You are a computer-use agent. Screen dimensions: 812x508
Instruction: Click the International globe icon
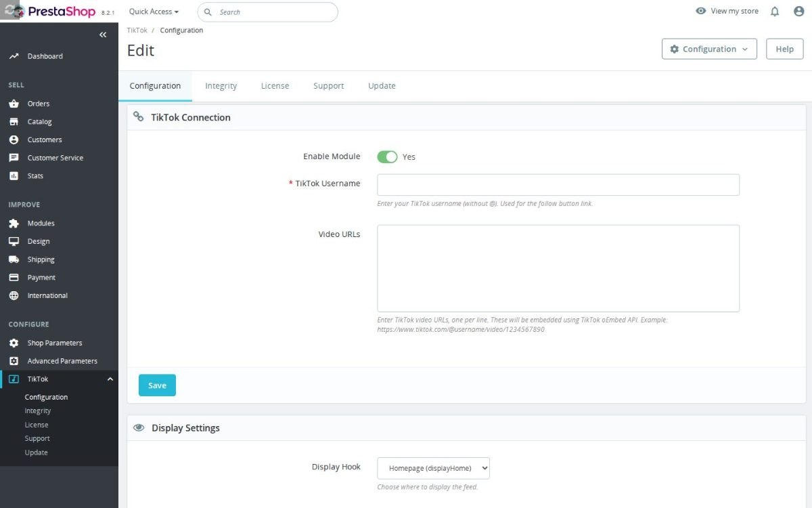(x=14, y=295)
